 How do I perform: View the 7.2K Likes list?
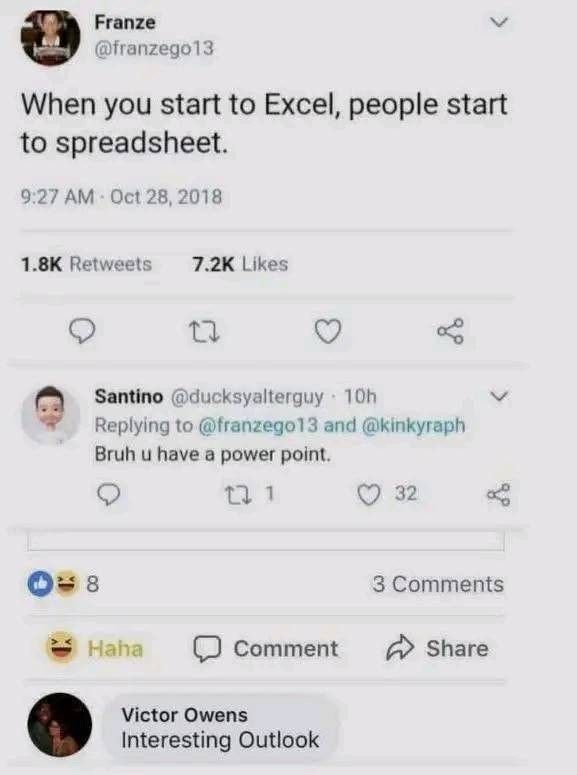240,264
